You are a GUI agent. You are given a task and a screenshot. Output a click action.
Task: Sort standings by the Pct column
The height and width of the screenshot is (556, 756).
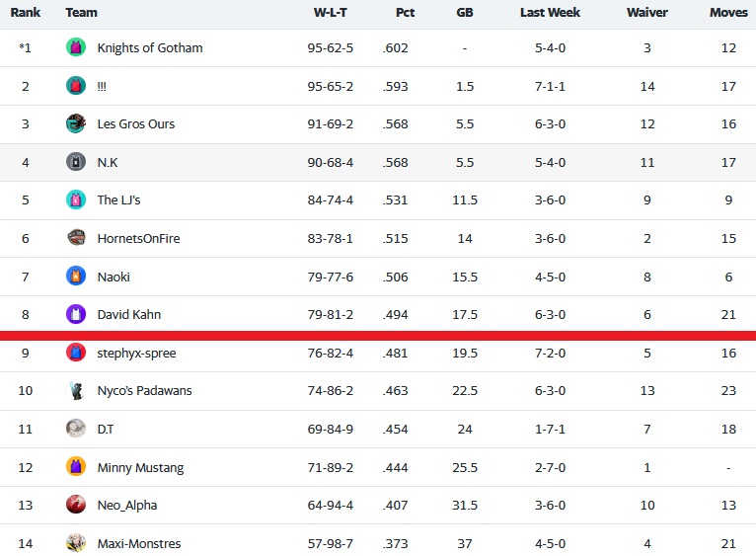coord(405,13)
